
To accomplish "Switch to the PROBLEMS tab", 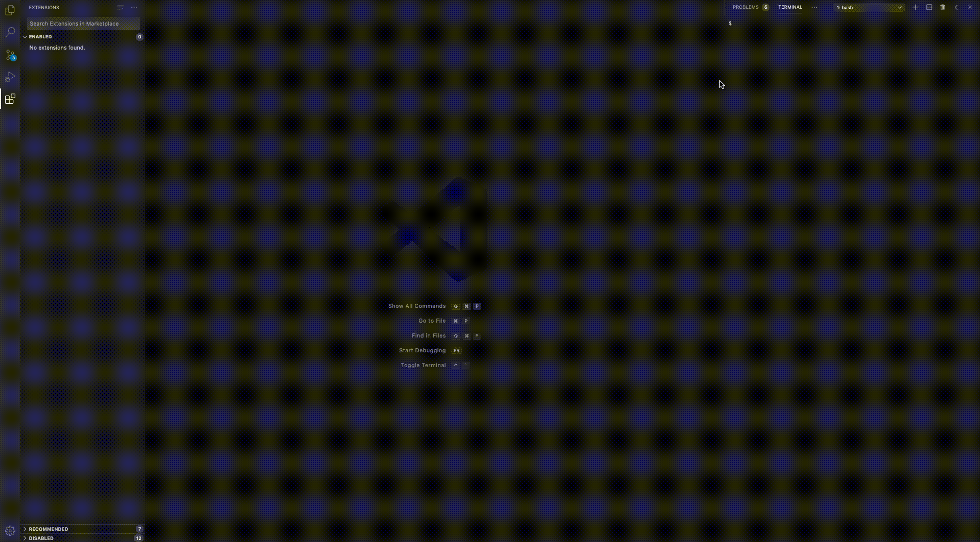I will [745, 7].
